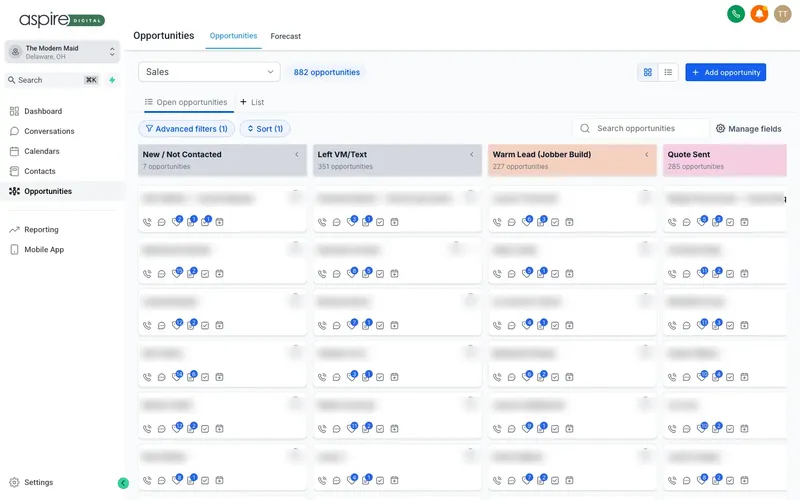Select the Opportunities top tab

click(x=233, y=36)
